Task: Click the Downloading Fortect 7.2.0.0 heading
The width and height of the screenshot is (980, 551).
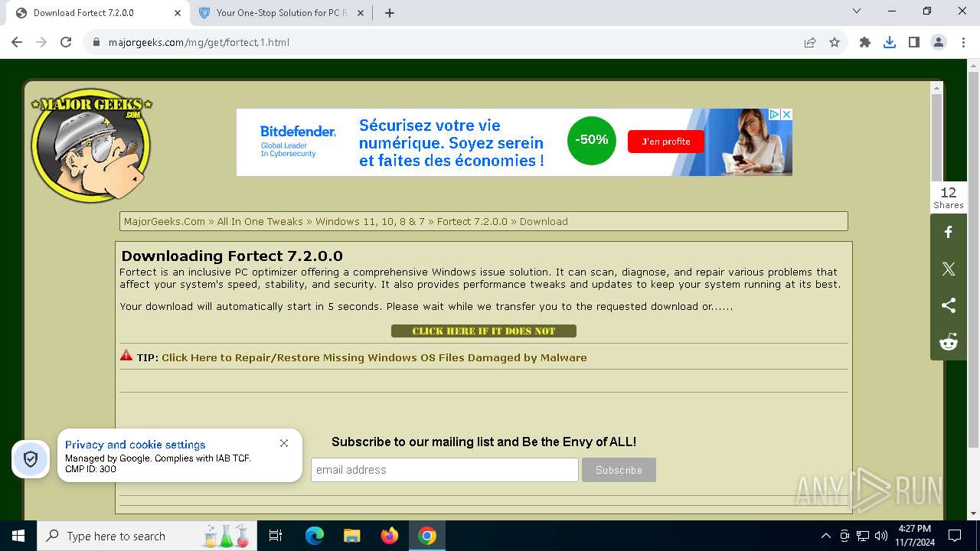Action: tap(232, 256)
